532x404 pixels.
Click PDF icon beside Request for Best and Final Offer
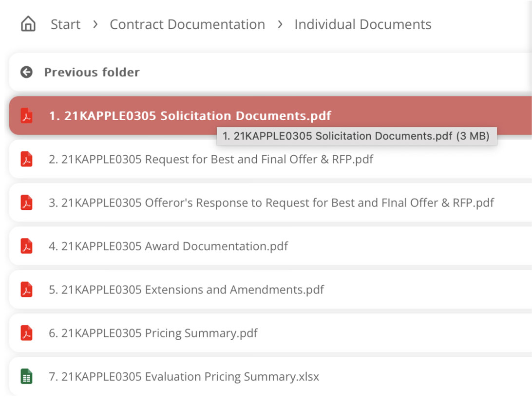coord(27,159)
